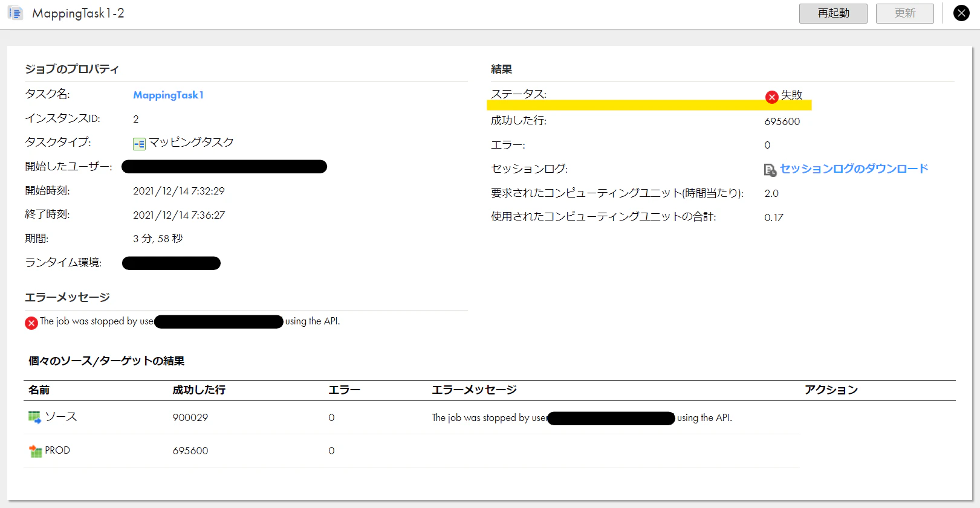Open the MappingTask1 task name link
The height and width of the screenshot is (508, 980).
pos(168,95)
